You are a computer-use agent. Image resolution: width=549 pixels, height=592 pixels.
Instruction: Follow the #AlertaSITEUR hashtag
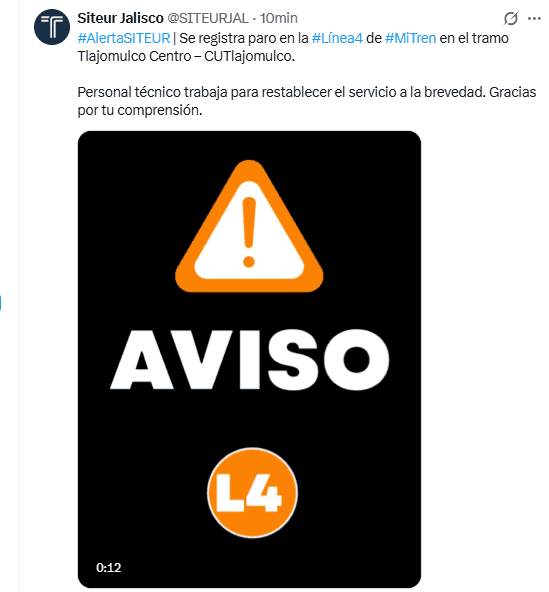[124, 38]
